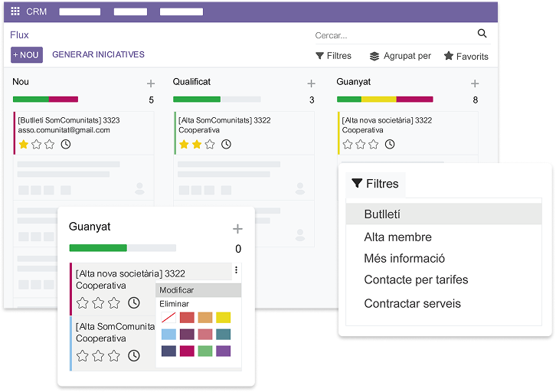This screenshot has height=392, width=556.
Task: Click GENERAR INICIATIVES
Action: click(98, 54)
